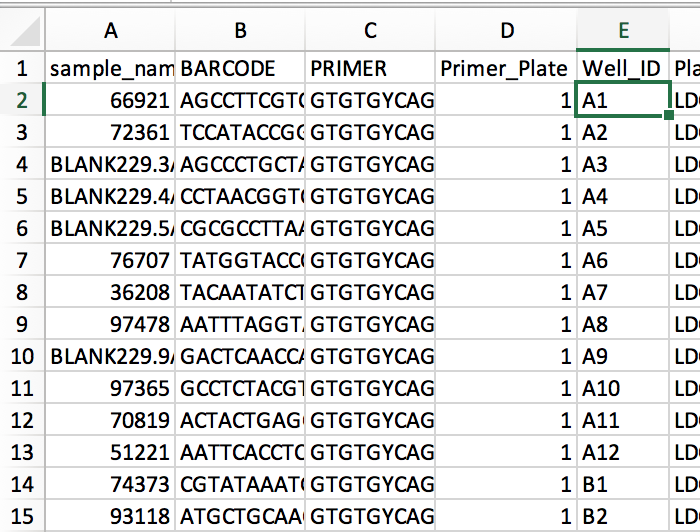Select cell containing 66921
The height and width of the screenshot is (532, 700).
click(x=110, y=100)
